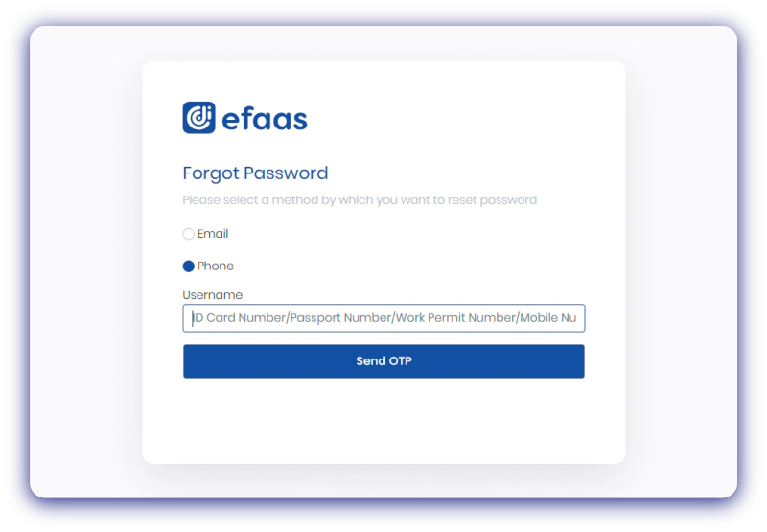
Task: Click the blue efaas brand icon
Action: (198, 118)
